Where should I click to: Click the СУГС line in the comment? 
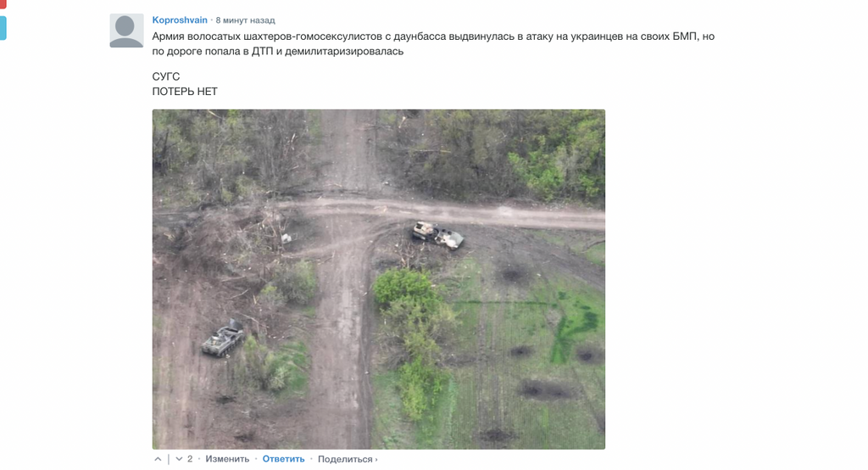pos(166,76)
